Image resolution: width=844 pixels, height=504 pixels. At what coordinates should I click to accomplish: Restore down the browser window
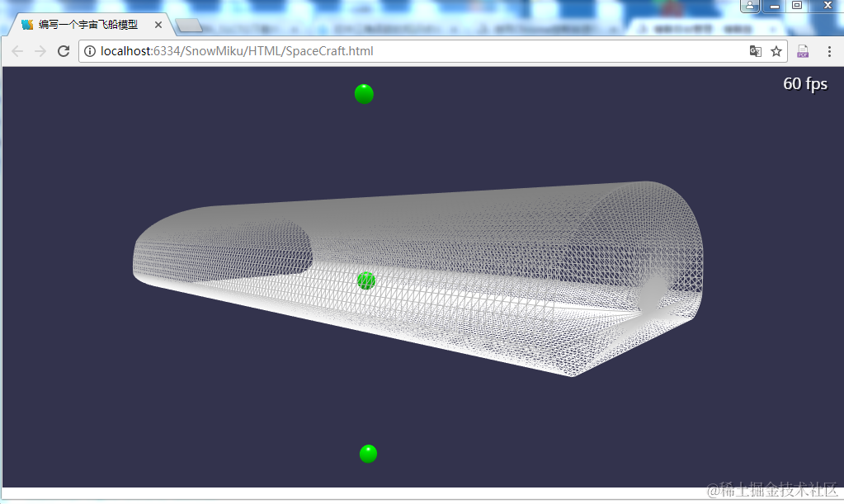(x=797, y=6)
